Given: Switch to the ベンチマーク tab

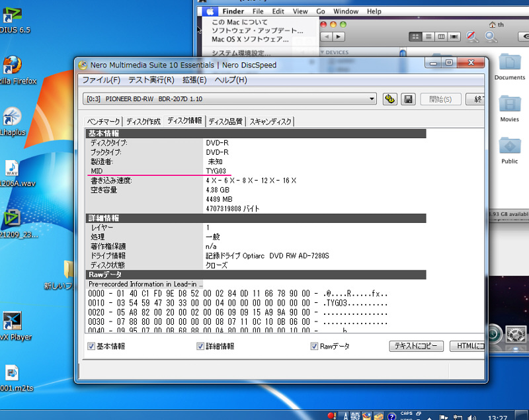Looking at the screenshot, I should (x=103, y=122).
